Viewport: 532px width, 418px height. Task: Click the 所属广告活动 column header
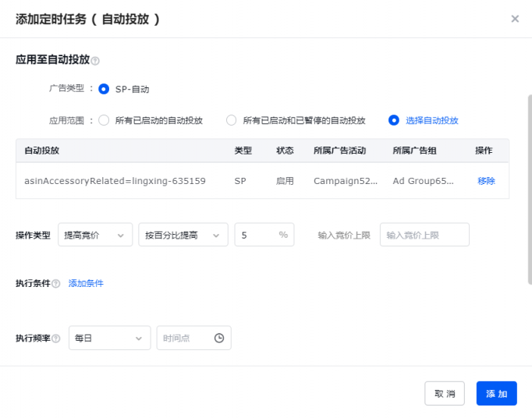point(339,151)
